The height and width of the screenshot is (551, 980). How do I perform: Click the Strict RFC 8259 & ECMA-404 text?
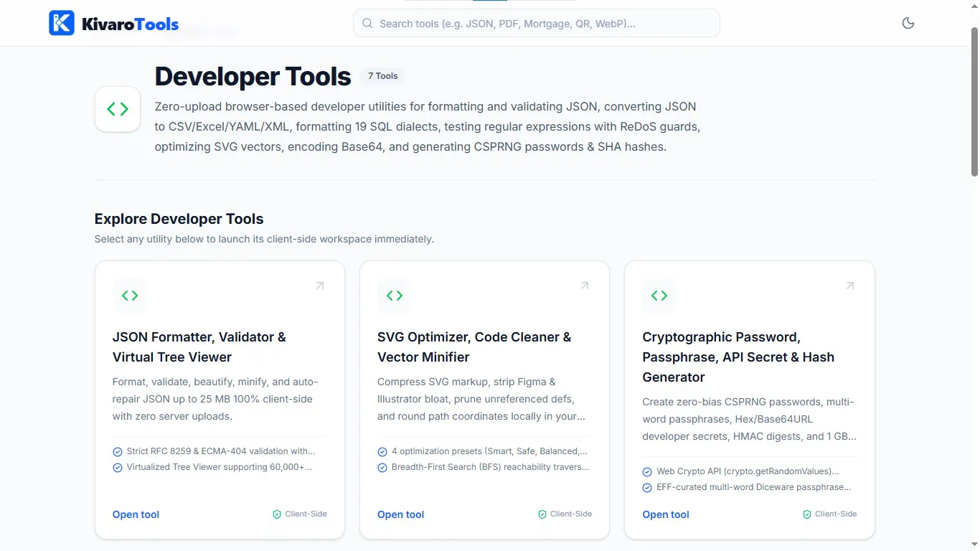tap(221, 452)
